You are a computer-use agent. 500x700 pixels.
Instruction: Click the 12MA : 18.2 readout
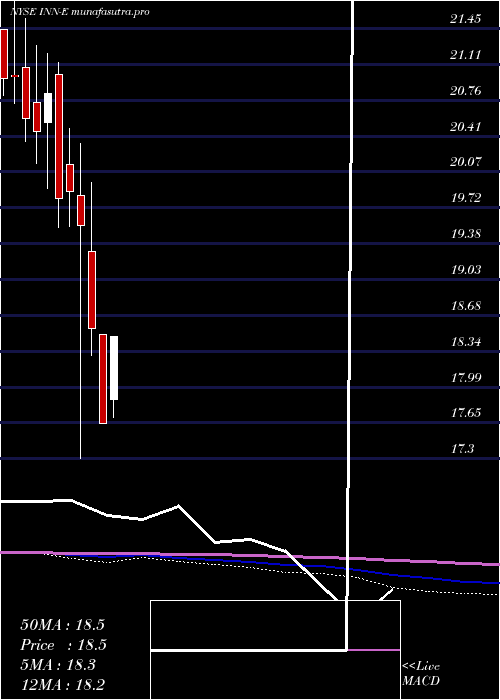63,685
